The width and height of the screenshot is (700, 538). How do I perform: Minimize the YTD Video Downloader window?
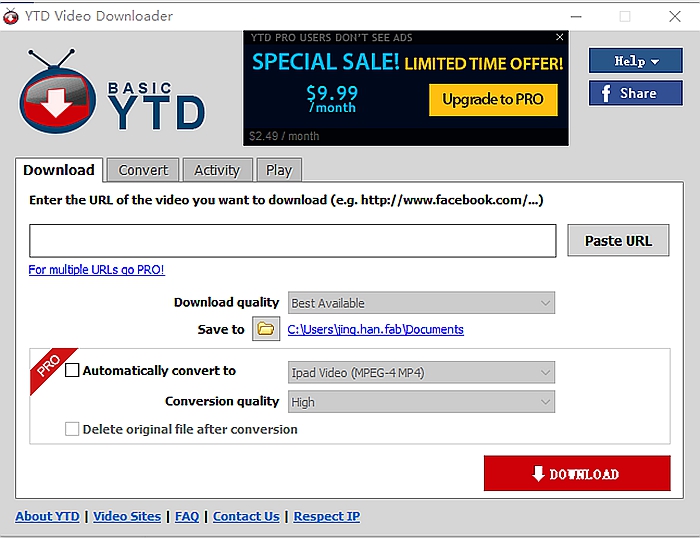point(576,17)
